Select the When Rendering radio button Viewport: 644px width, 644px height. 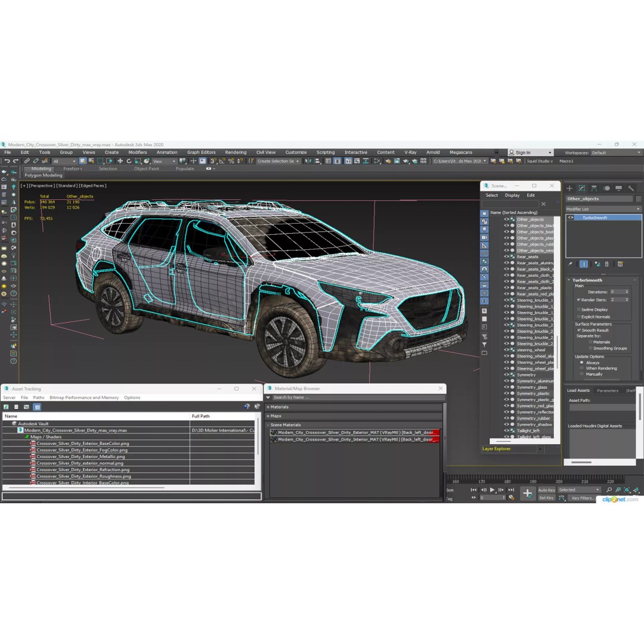tap(581, 369)
